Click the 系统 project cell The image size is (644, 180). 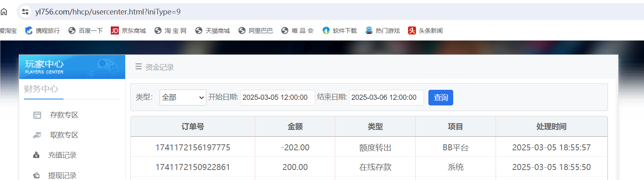[x=456, y=167]
